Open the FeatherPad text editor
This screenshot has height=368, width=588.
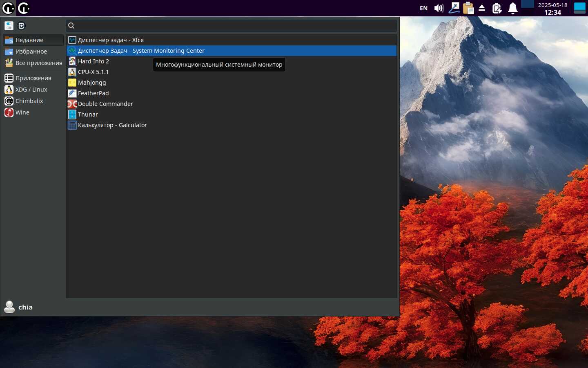pyautogui.click(x=93, y=93)
